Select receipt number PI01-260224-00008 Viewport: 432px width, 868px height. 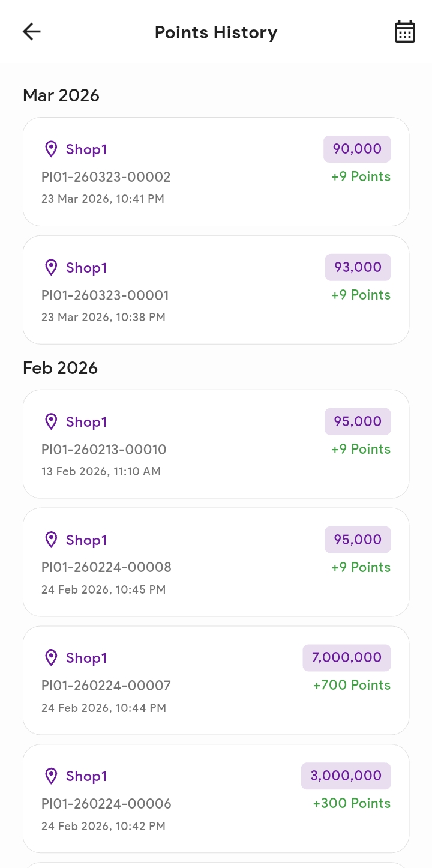pos(106,567)
